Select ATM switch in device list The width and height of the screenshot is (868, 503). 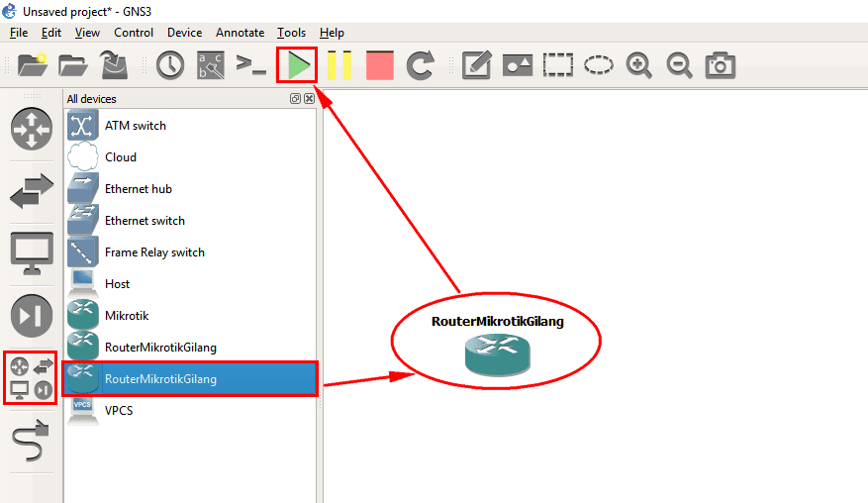point(191,126)
